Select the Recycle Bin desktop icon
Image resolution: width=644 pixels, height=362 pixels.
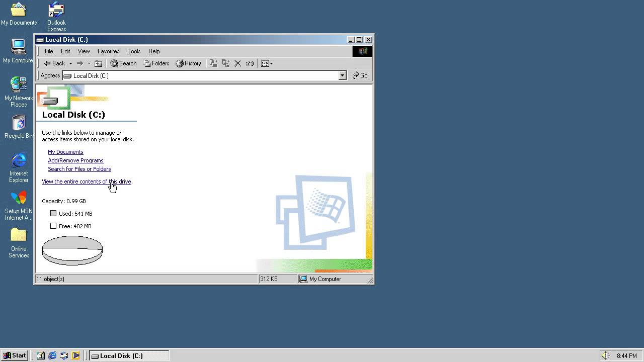point(18,127)
